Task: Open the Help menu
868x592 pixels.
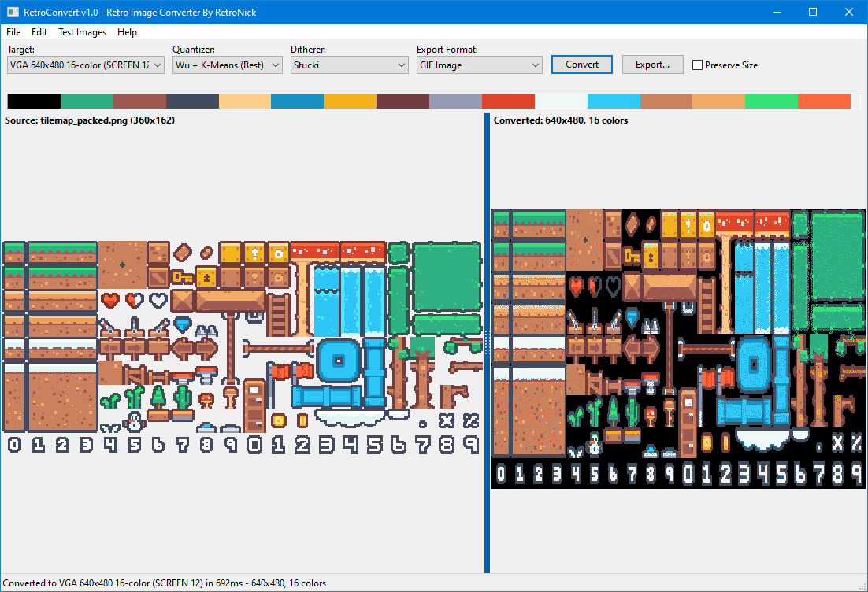Action: [x=127, y=32]
